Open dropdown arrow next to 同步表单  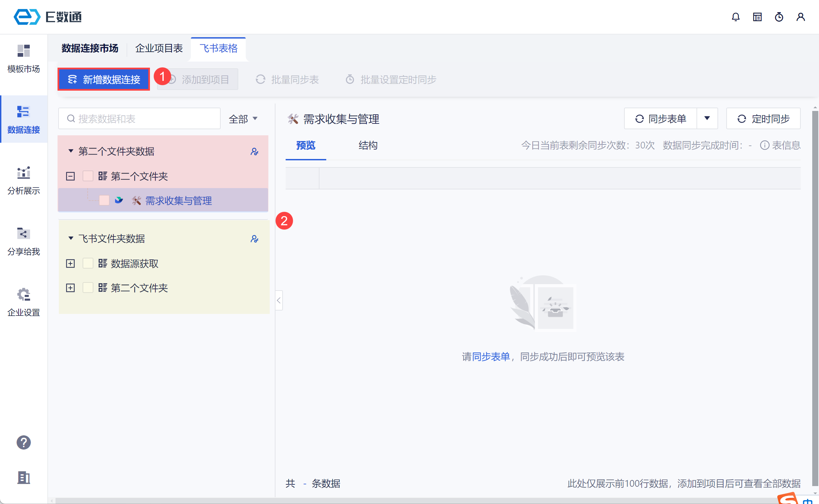[707, 118]
